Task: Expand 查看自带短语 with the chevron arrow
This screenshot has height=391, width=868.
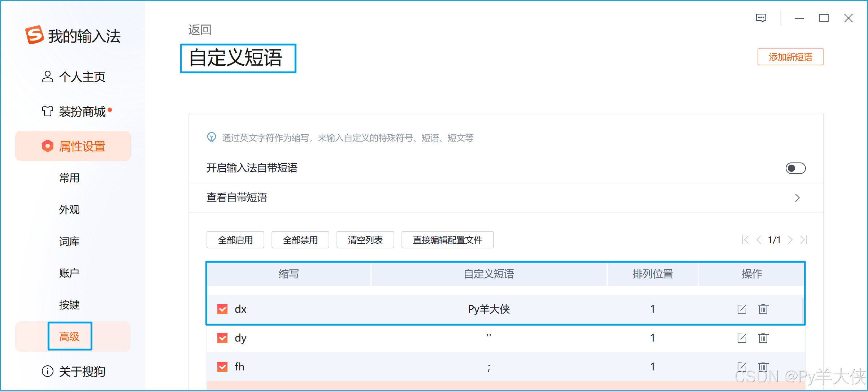Action: pyautogui.click(x=797, y=198)
